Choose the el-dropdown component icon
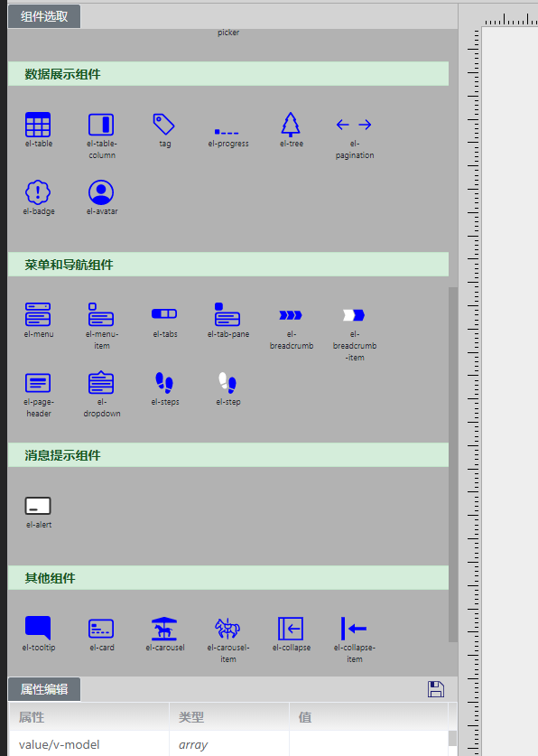 (101, 383)
